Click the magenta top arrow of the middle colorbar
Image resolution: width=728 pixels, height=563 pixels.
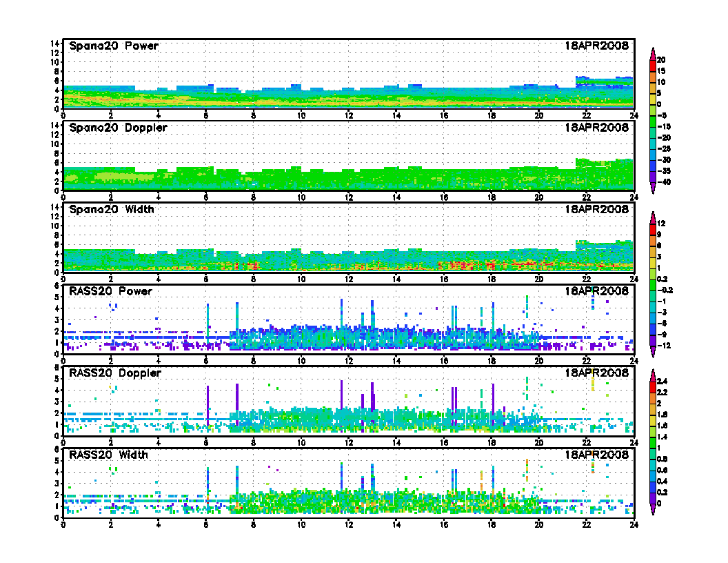point(653,217)
